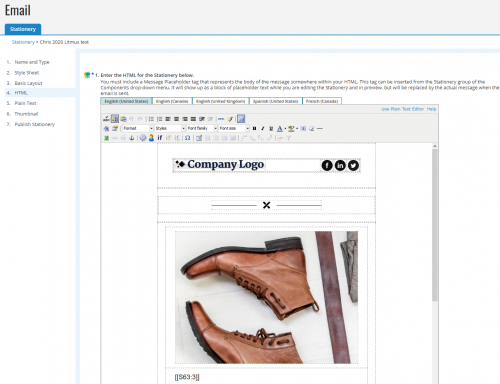
Task: Select the brown boots photo in the editor
Action: pyautogui.click(x=266, y=297)
